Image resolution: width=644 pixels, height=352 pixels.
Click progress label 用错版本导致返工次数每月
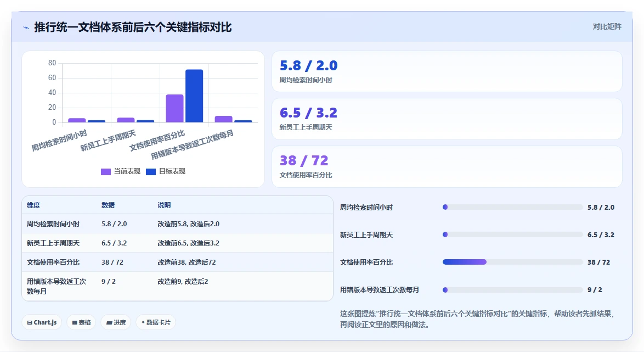coord(380,290)
